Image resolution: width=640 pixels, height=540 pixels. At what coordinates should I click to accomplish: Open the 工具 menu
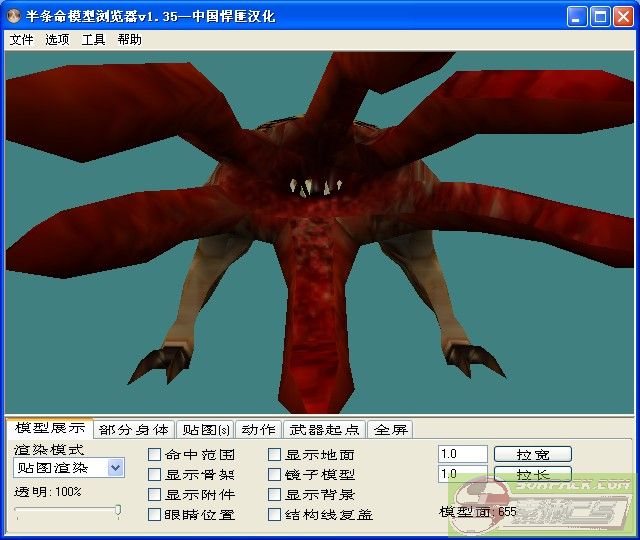93,40
